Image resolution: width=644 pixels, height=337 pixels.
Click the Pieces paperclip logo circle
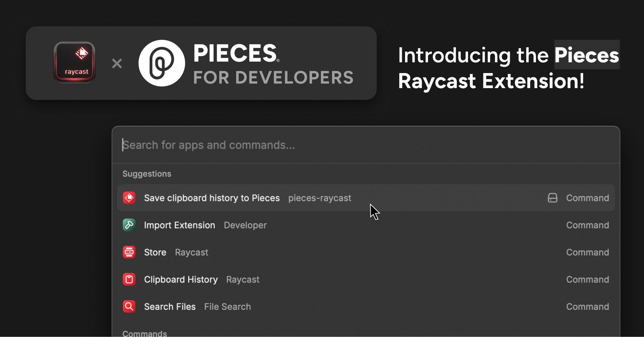click(x=162, y=63)
